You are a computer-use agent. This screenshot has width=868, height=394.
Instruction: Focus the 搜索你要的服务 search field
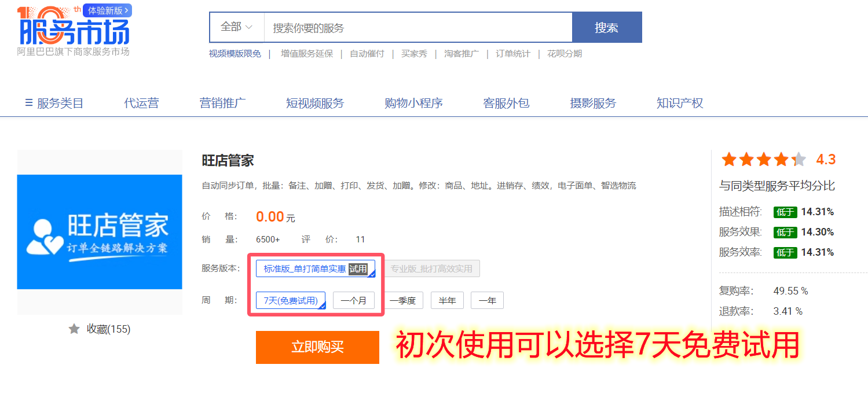coord(418,27)
